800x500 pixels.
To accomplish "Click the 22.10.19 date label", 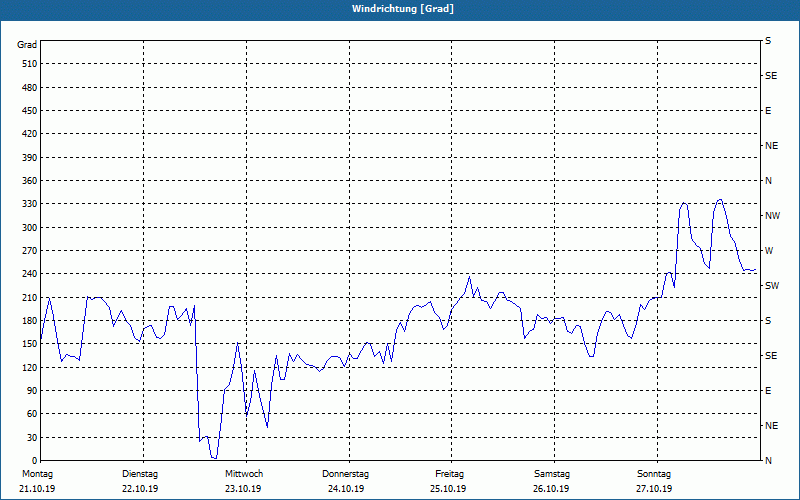I will point(140,489).
